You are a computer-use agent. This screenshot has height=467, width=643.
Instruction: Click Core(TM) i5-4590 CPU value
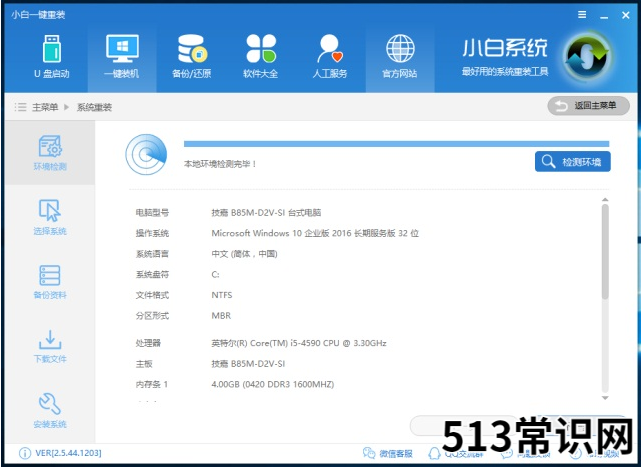[299, 343]
